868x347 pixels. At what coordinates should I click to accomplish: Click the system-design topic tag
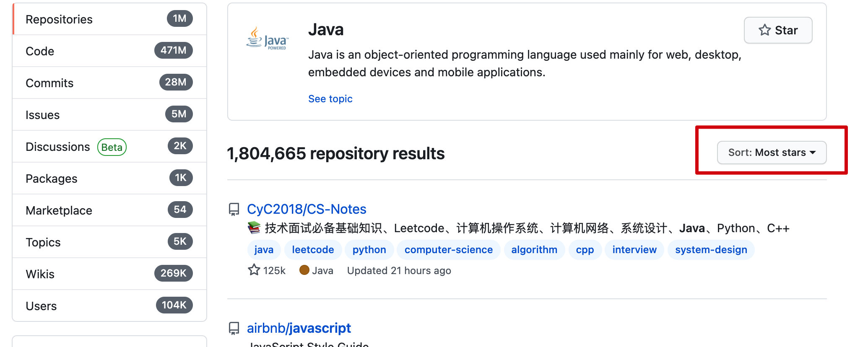pyautogui.click(x=711, y=250)
